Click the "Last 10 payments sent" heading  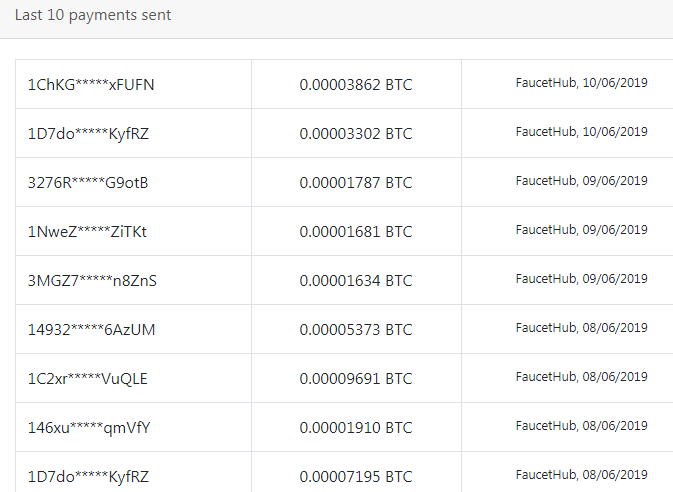92,15
